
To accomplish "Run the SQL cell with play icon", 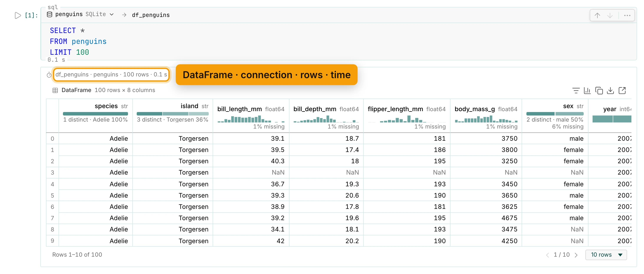I will tap(18, 15).
